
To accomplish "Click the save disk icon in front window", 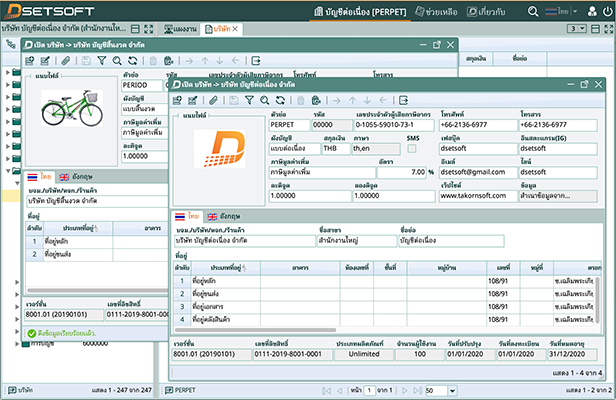I will tap(234, 100).
